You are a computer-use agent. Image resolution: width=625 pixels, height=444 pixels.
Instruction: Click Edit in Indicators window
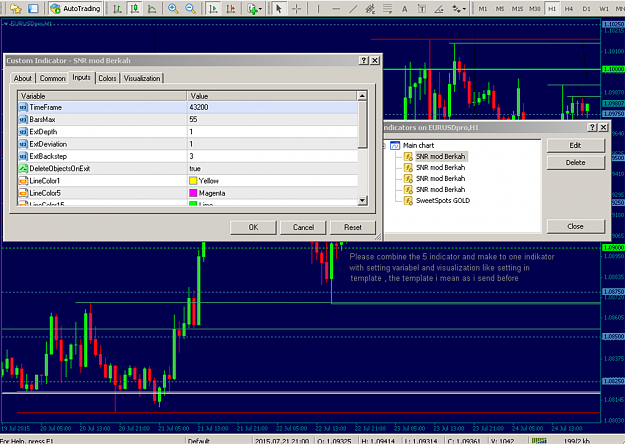(x=575, y=145)
